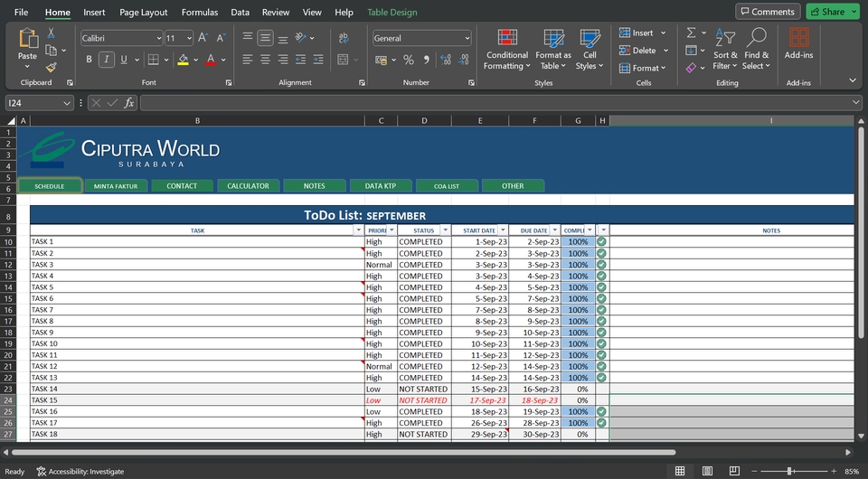
Task: Switch to the Formulas tab
Action: point(199,12)
